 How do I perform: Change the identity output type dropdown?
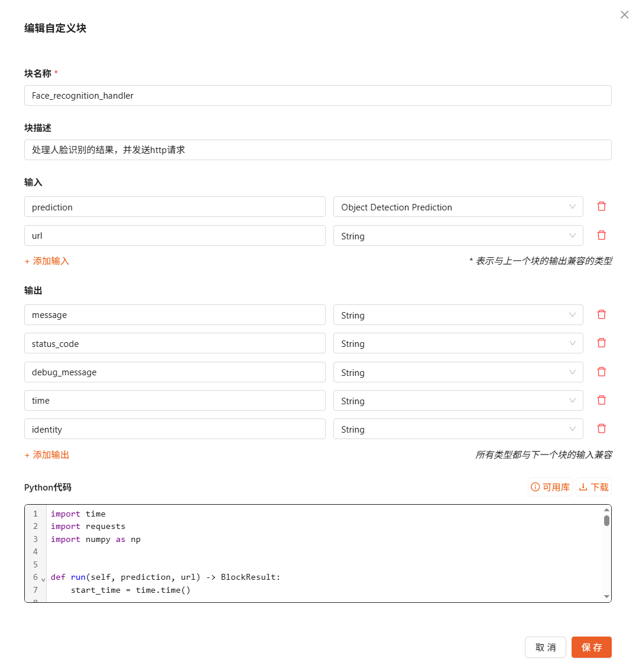pos(457,429)
